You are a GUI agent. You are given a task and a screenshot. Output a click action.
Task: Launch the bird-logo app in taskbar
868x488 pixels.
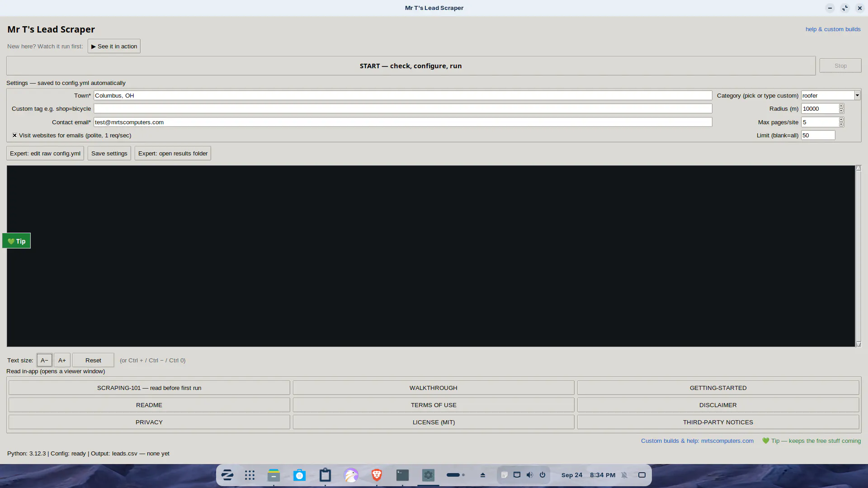pos(351,475)
